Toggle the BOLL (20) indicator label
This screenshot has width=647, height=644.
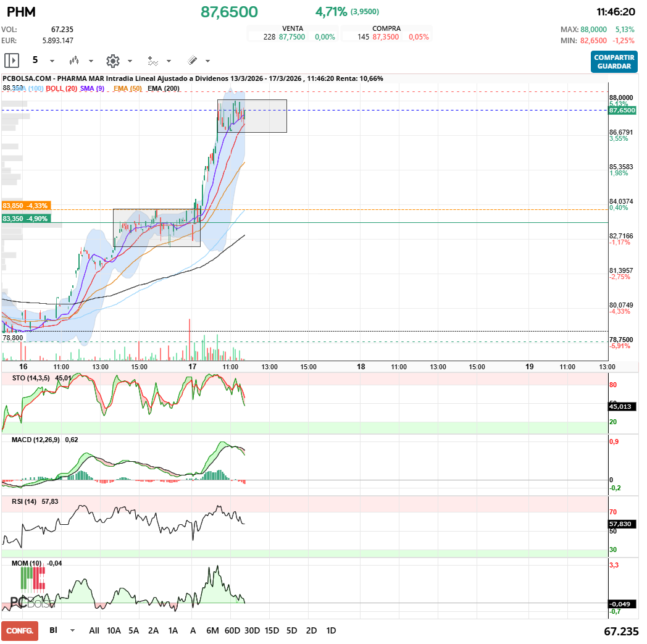click(x=62, y=88)
